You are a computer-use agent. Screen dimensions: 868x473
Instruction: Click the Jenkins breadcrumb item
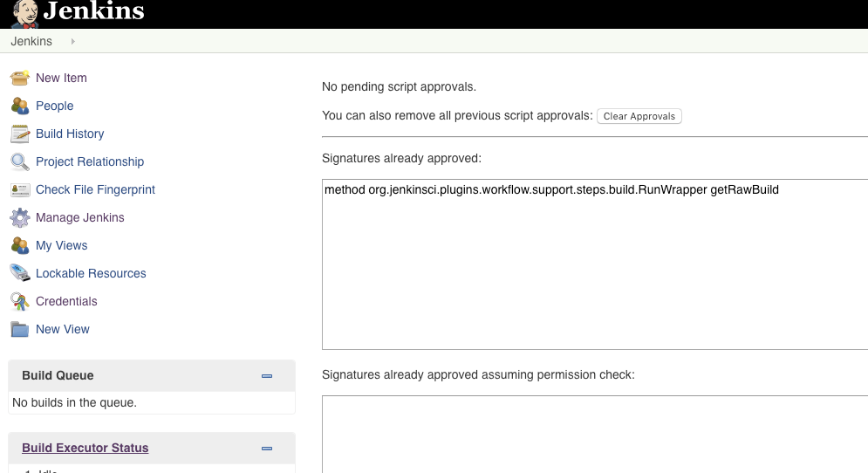[x=31, y=41]
